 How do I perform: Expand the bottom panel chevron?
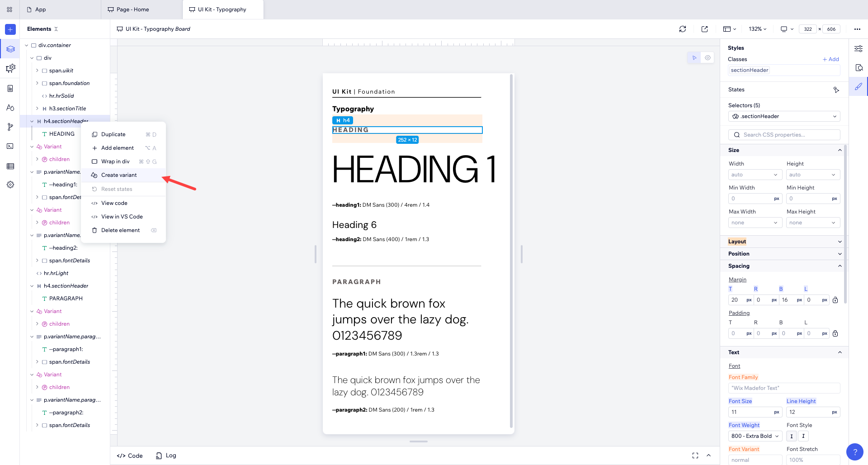tap(708, 456)
